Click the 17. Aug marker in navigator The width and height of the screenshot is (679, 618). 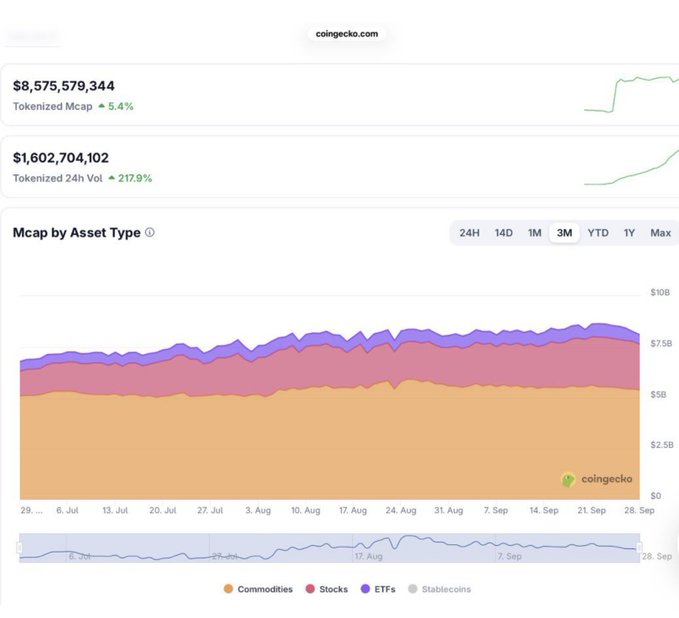tap(369, 556)
